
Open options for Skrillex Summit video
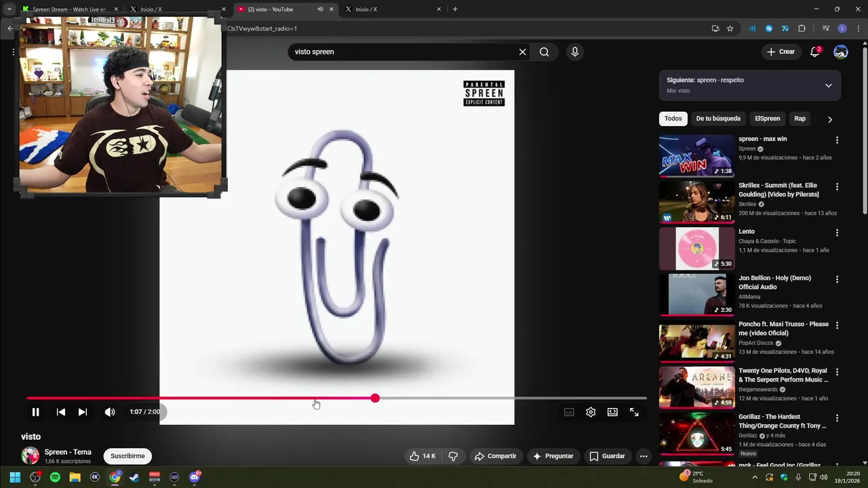[x=837, y=186]
